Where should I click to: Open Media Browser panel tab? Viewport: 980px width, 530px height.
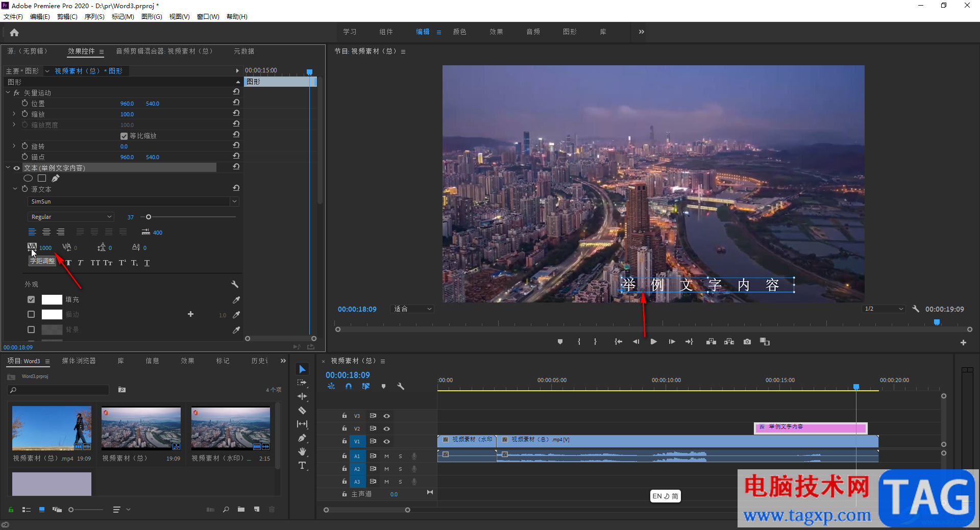tap(79, 361)
